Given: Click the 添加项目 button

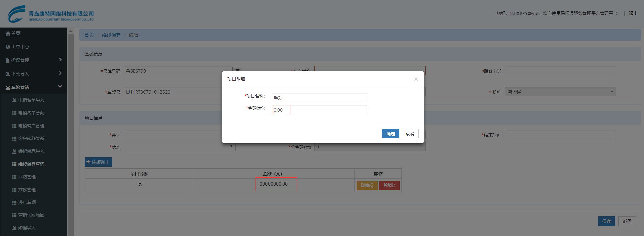Looking at the screenshot, I should 99,162.
